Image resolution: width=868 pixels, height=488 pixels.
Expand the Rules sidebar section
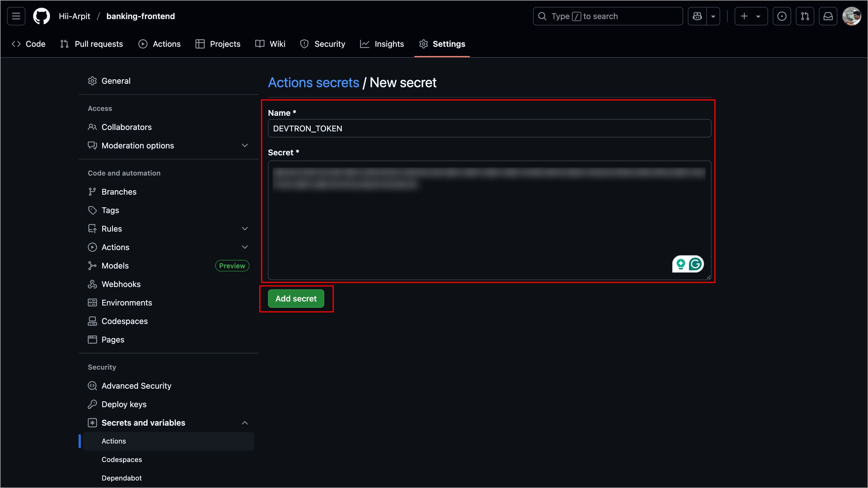(x=245, y=229)
